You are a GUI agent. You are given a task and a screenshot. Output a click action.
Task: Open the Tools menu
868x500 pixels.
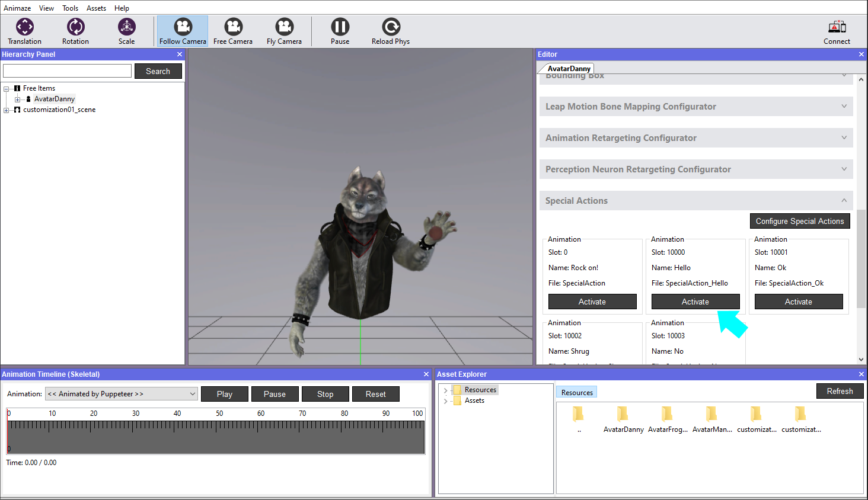tap(70, 8)
